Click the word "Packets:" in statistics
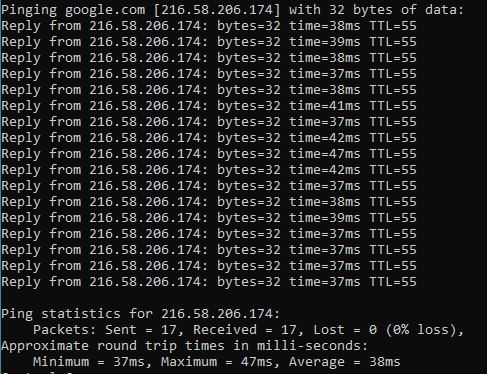Screen dimensions: 487x374 [x=65, y=330]
